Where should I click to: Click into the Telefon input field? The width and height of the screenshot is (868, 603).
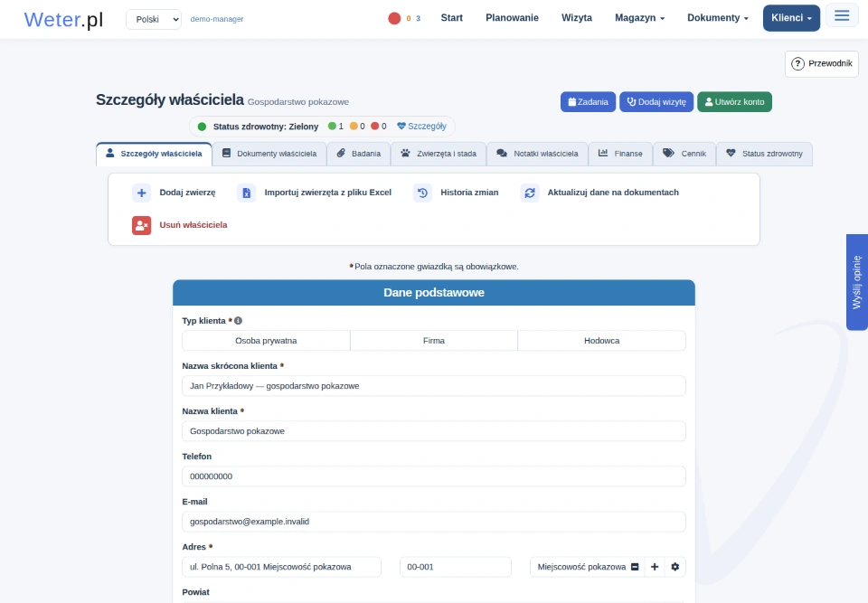pos(434,476)
